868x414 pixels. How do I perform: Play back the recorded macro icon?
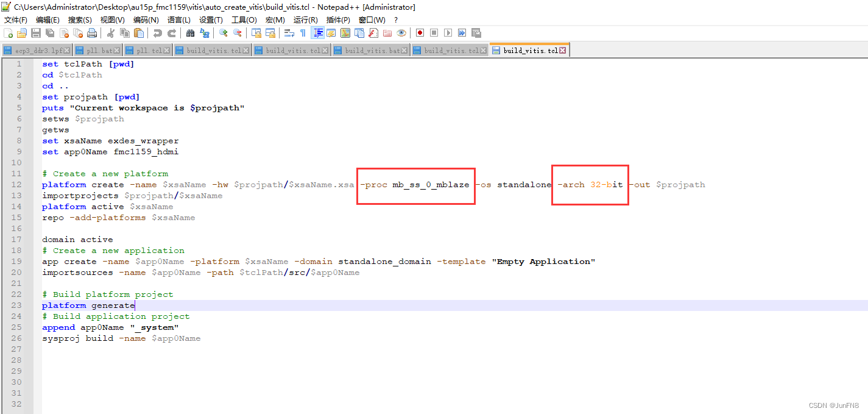click(x=448, y=33)
